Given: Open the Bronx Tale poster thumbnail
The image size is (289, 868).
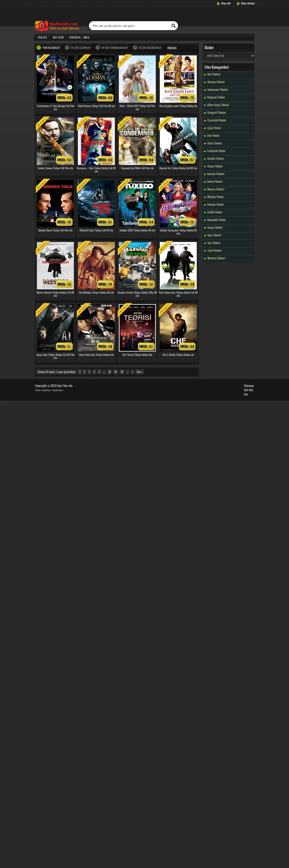Looking at the screenshot, I should (55, 203).
